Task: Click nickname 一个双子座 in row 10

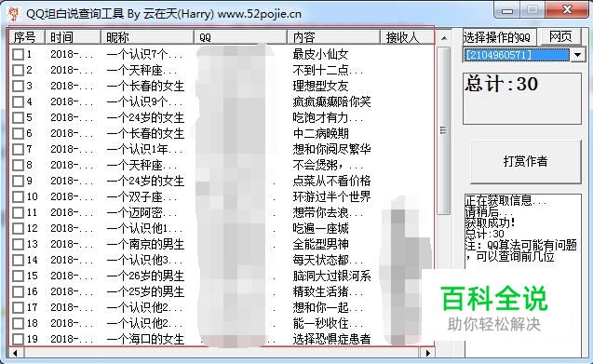Action: (x=142, y=196)
